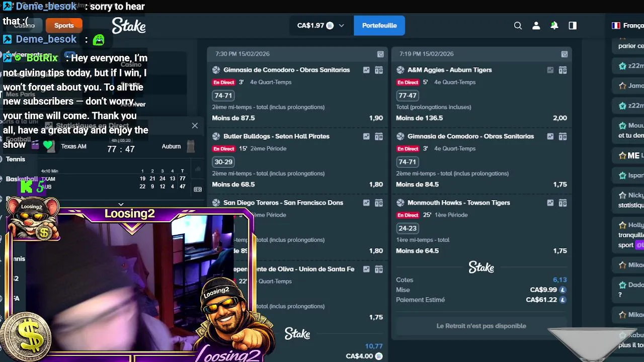Screen dimensions: 644x362
Task: Open the bet slip icon on 7:30 PM card
Action: pos(380,54)
